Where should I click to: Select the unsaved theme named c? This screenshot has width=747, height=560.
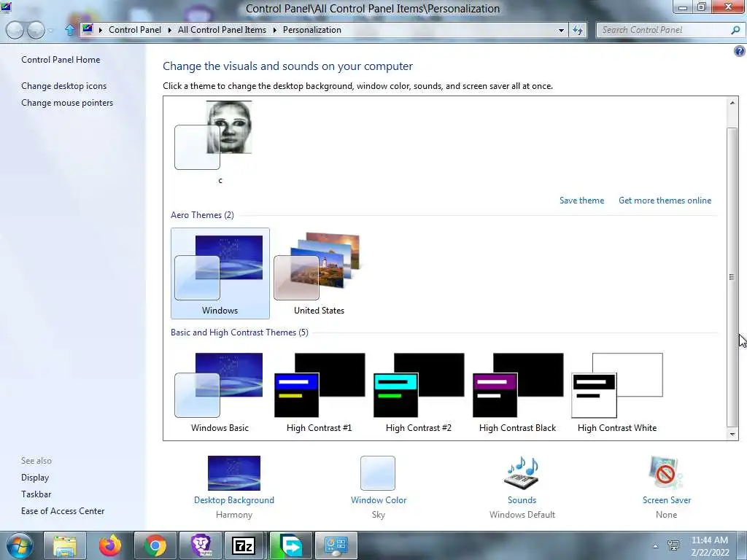pos(220,142)
